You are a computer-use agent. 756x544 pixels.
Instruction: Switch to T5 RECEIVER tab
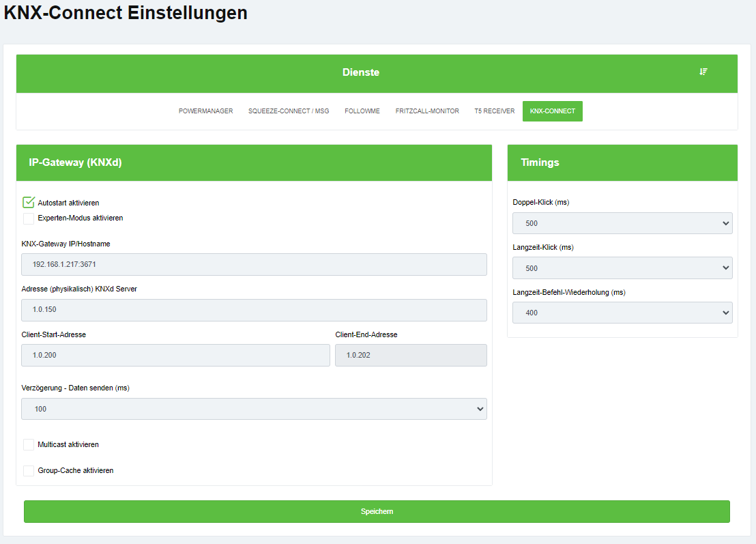495,111
